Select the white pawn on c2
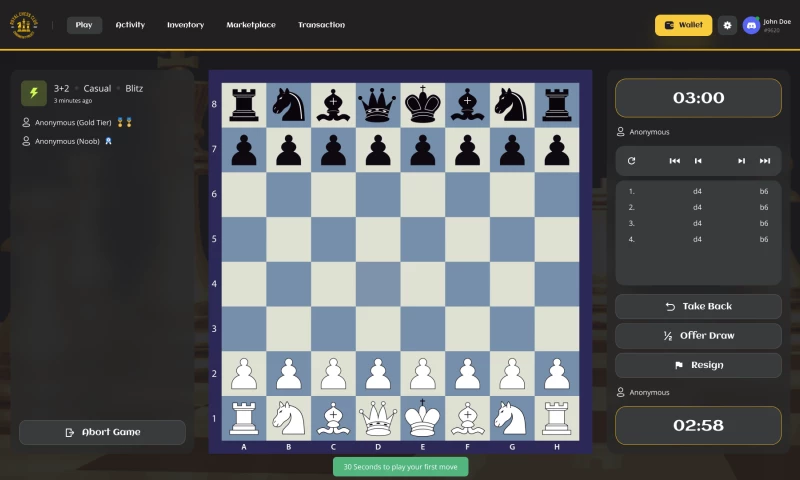Viewport: 800px width, 480px height. [x=333, y=373]
